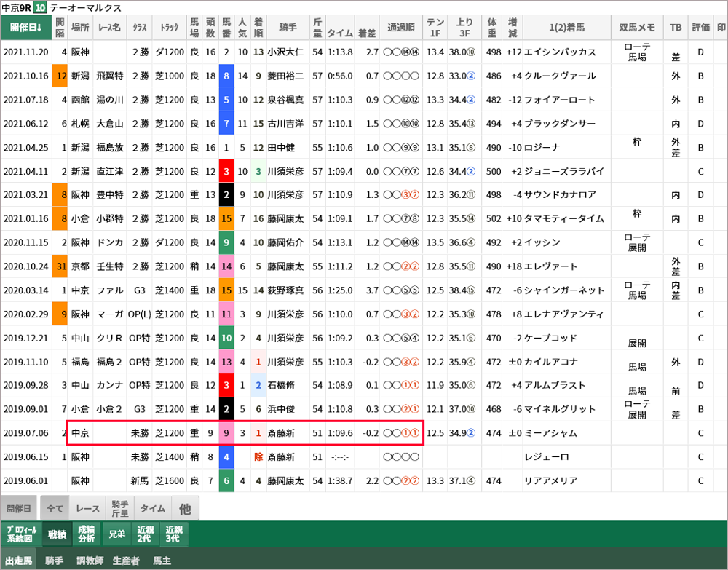Click the 他 filter button
Screen dimensions: 728x570
tap(185, 508)
